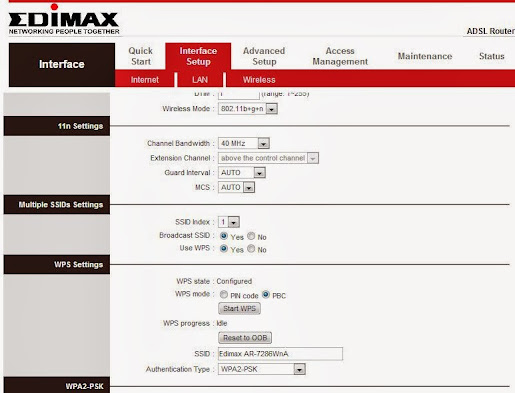Viewport: 515px width, 393px height.
Task: Click the WPA2-PSK section header
Action: coord(57,385)
